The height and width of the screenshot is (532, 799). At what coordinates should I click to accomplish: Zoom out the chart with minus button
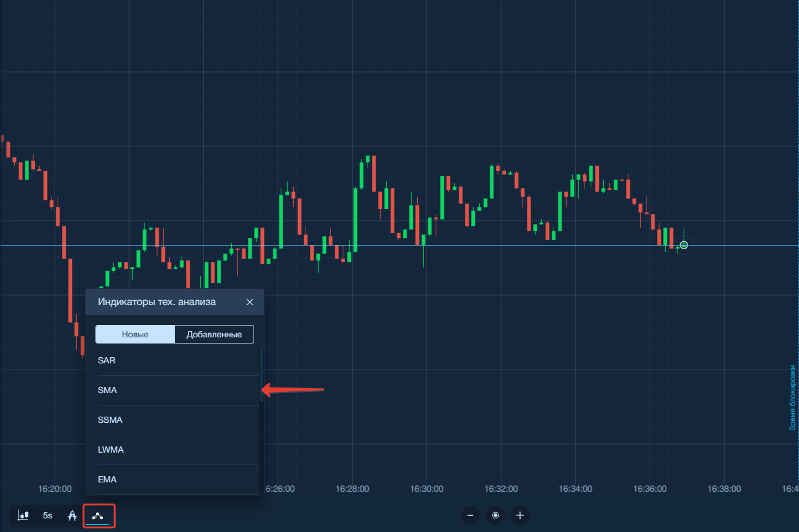(x=470, y=515)
